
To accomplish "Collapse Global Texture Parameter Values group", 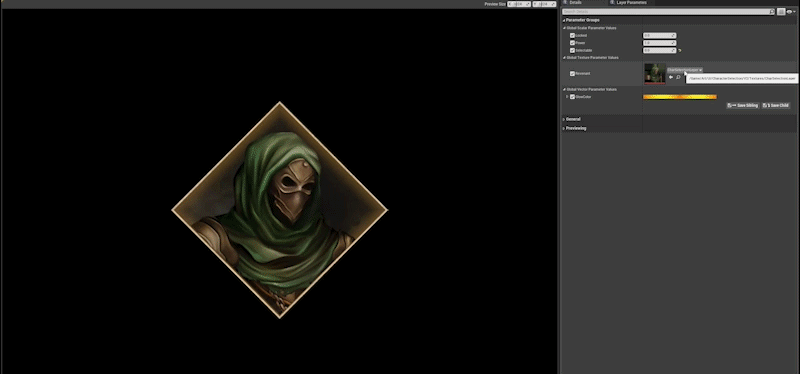I will 565,58.
